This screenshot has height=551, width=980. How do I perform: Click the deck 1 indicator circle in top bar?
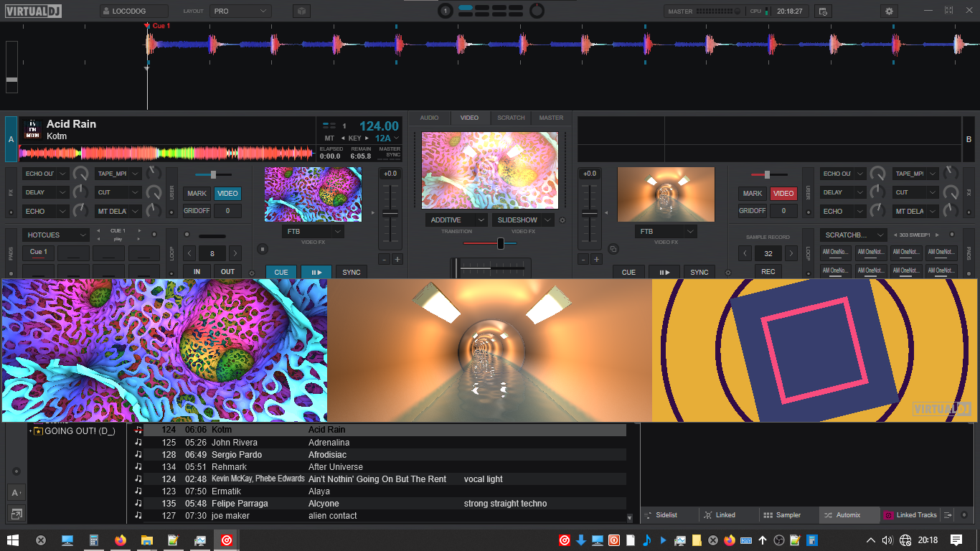click(x=446, y=11)
